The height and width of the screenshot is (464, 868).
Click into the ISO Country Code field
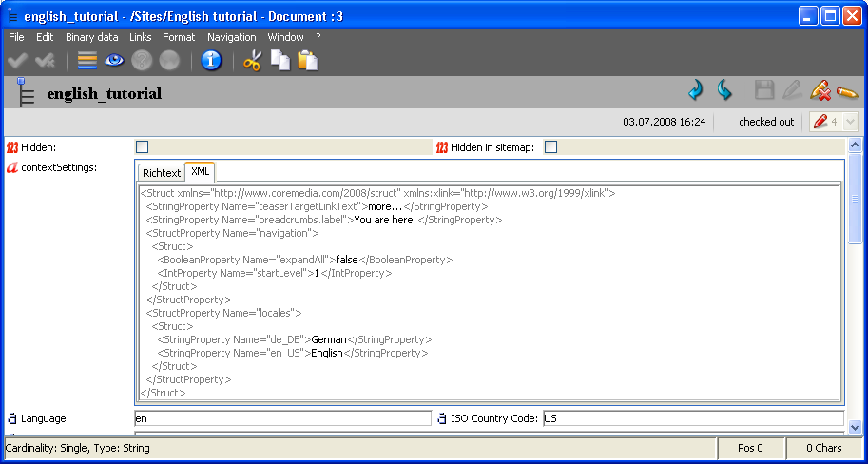click(694, 418)
